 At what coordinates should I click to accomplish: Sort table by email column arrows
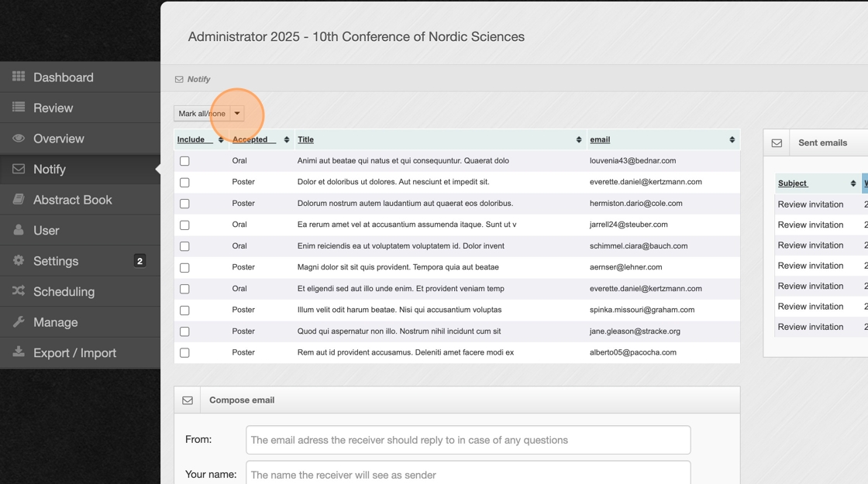coord(732,139)
